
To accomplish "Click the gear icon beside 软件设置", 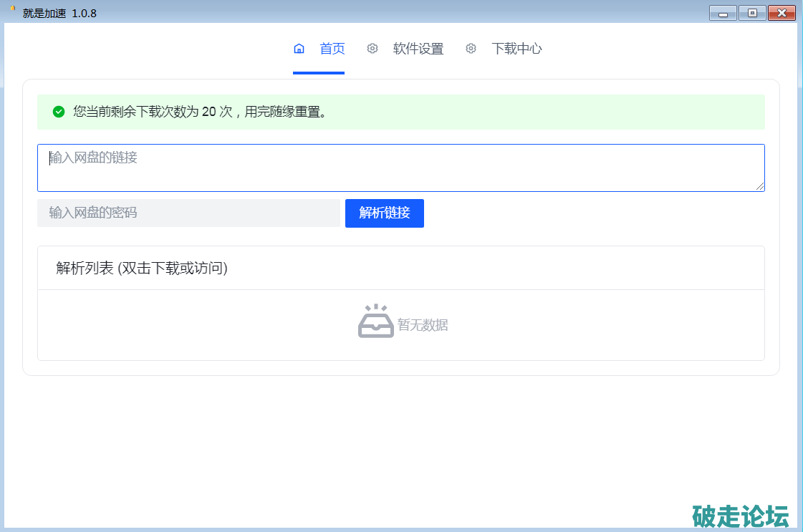I will pyautogui.click(x=372, y=49).
